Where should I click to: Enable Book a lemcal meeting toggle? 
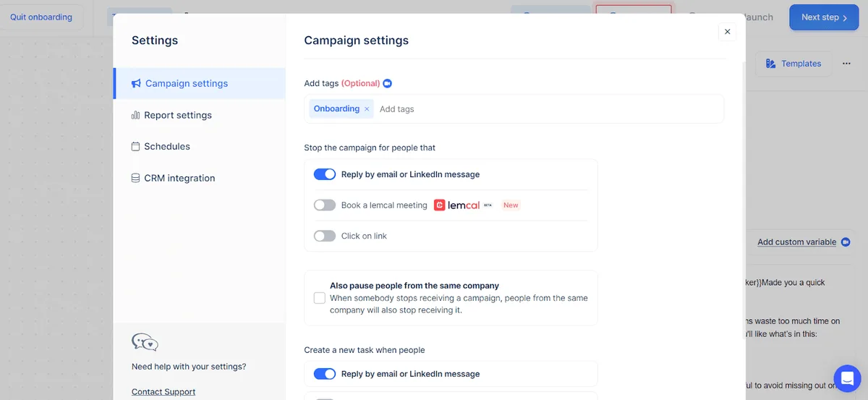(325, 205)
